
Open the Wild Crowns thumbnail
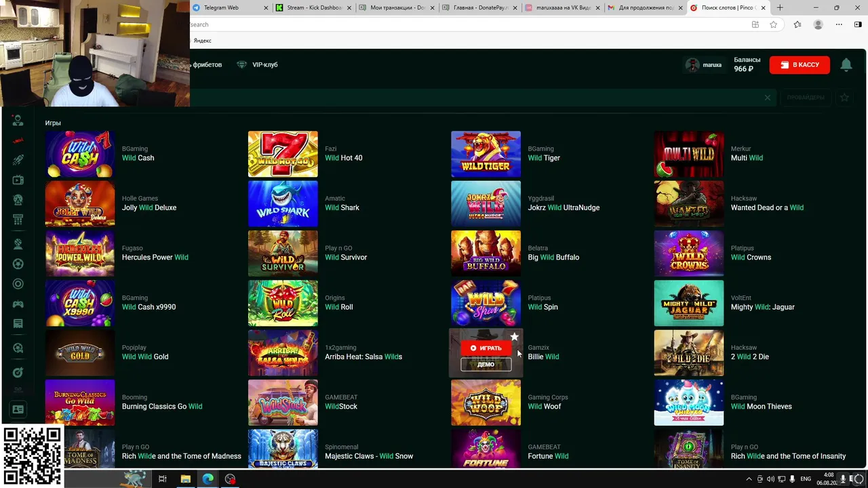[x=688, y=253]
